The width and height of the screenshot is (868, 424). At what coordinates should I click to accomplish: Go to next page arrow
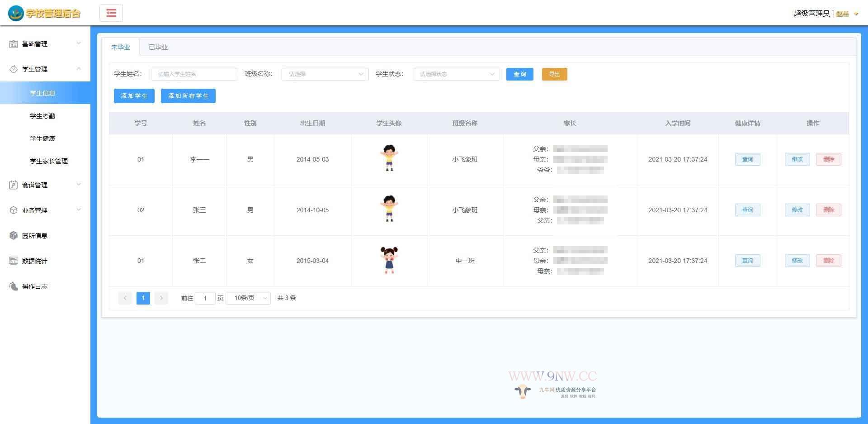point(161,298)
